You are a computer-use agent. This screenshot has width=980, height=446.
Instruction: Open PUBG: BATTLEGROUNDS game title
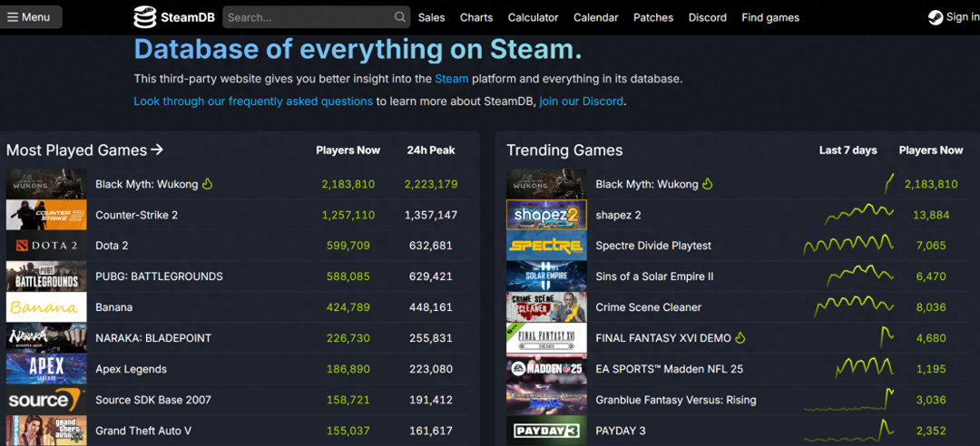pyautogui.click(x=159, y=276)
